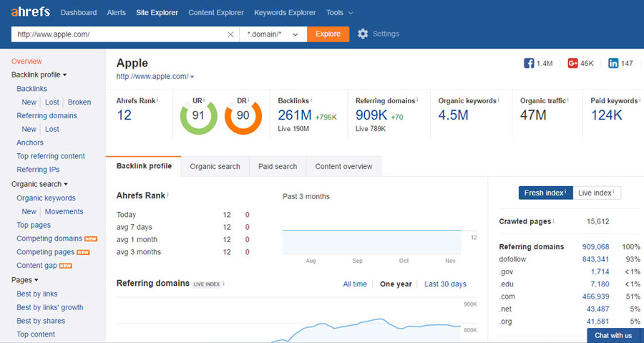
Task: Collapse Organic search sidebar section
Action: coord(39,184)
